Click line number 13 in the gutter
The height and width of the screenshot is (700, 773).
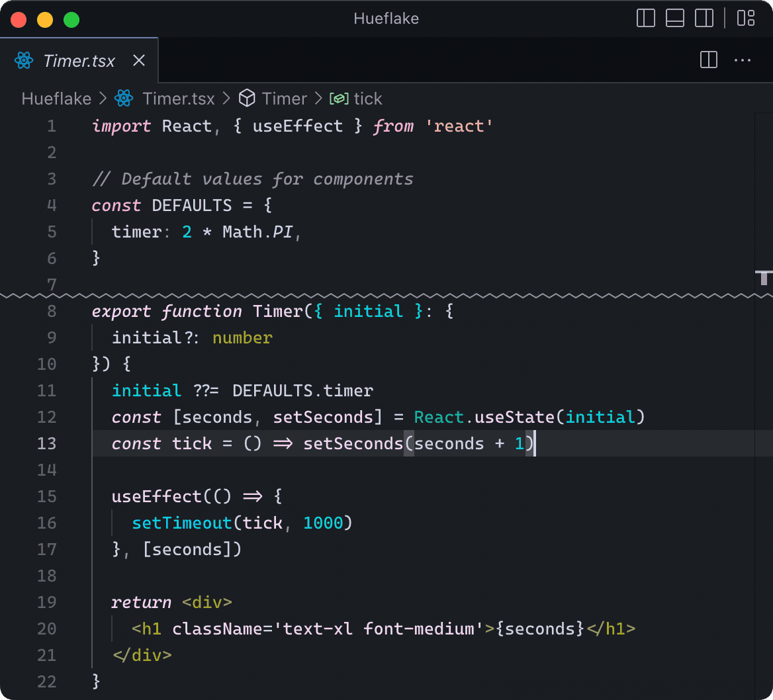pos(47,443)
